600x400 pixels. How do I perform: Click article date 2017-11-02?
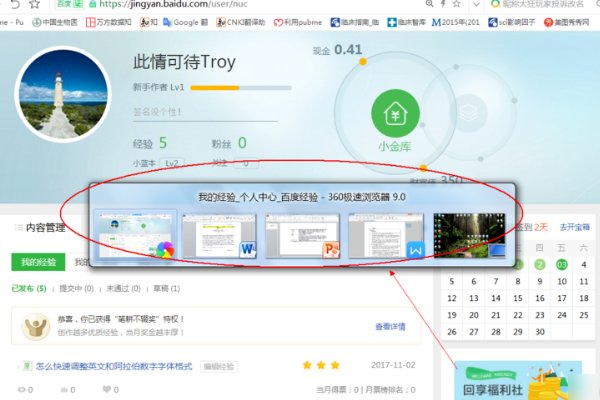tap(393, 365)
